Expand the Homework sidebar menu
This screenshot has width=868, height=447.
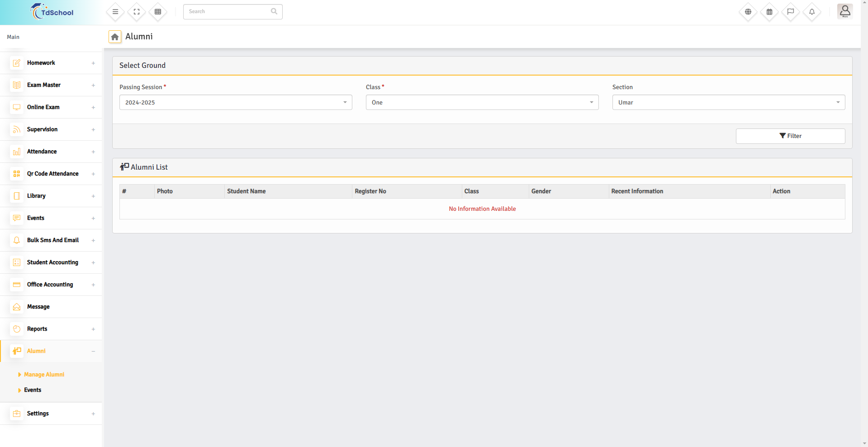(x=51, y=63)
